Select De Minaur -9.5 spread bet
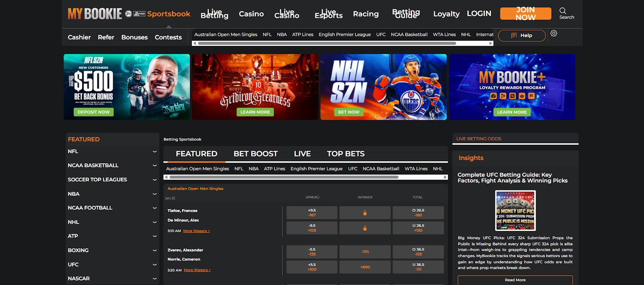 [x=312, y=228]
